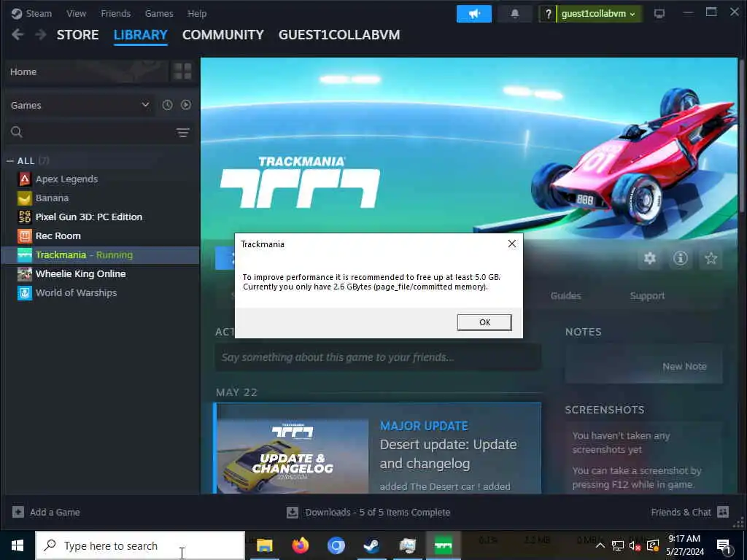Open Desert update changelog article
The image size is (747, 560).
click(x=448, y=454)
